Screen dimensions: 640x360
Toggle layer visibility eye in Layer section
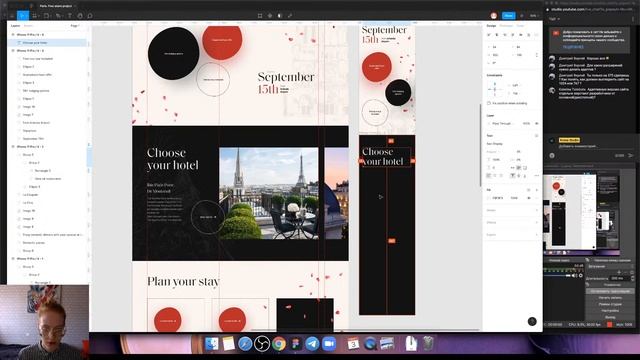tap(537, 123)
